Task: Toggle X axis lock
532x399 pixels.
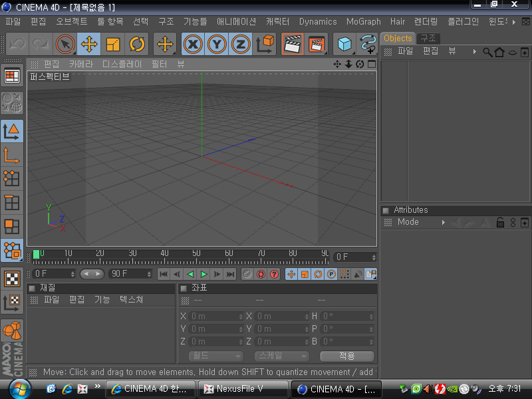Action: (193, 44)
